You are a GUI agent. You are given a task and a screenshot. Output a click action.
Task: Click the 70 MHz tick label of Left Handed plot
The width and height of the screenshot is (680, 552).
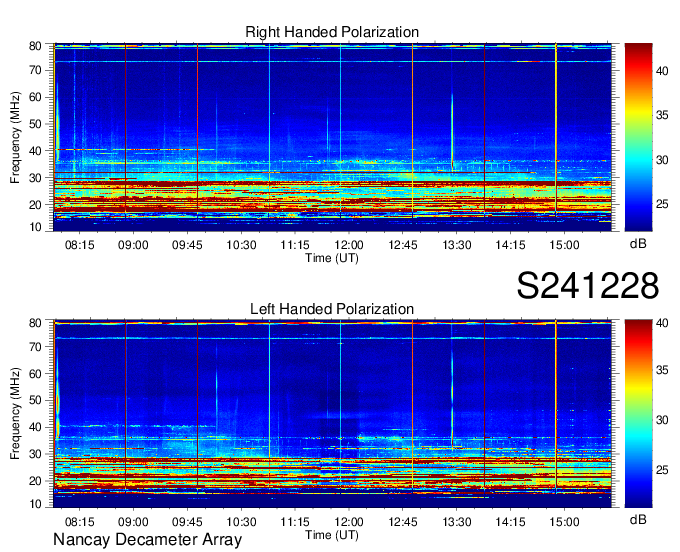point(35,347)
